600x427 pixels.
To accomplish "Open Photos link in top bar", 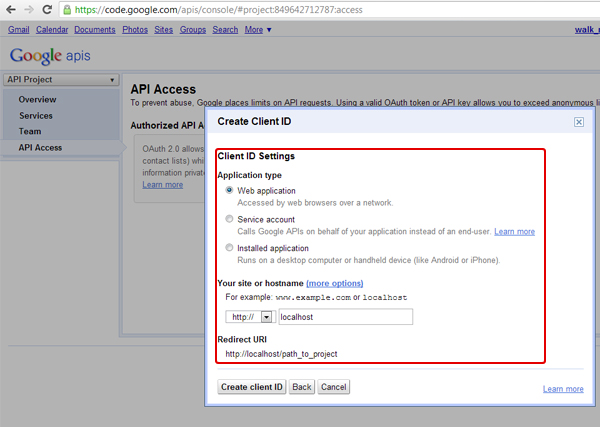I will coord(135,29).
